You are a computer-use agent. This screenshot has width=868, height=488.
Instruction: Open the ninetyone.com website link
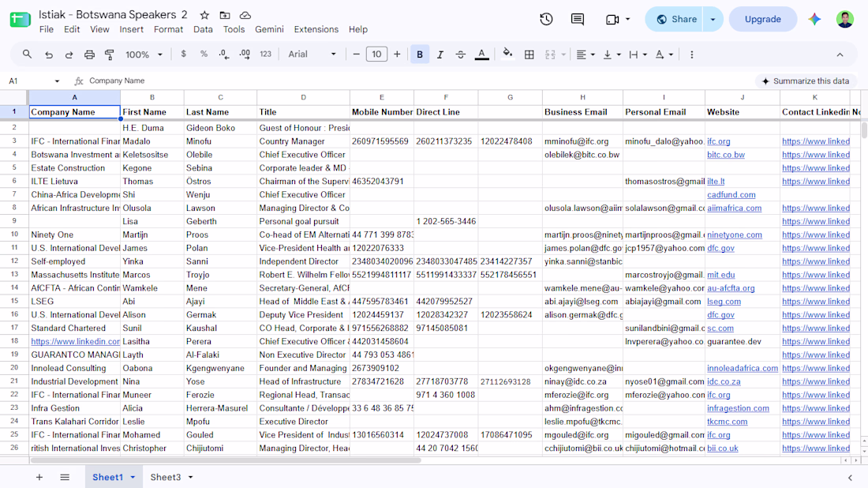(x=734, y=235)
